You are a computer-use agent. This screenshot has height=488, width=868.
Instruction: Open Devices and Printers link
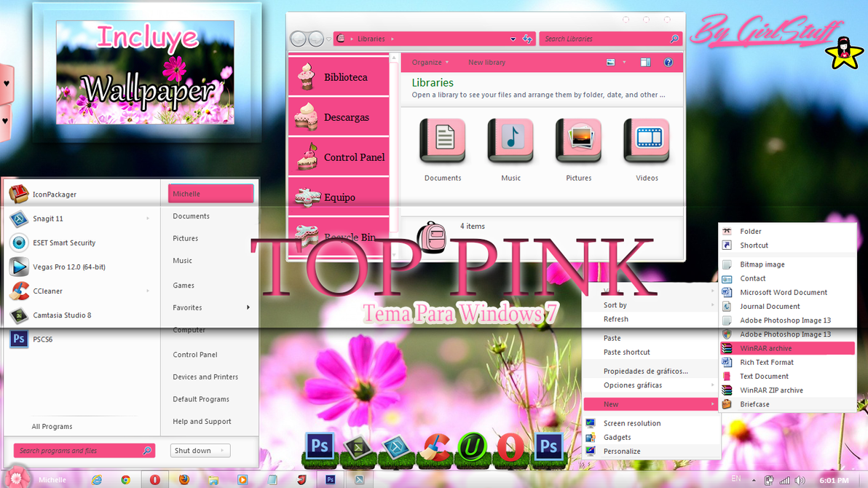coord(205,377)
